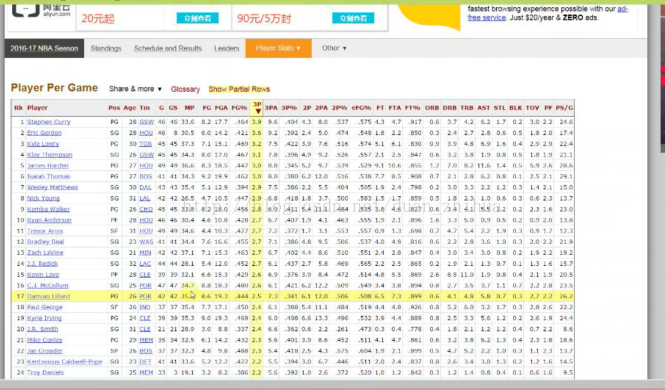Open GSW team link in Curry's row
This screenshot has width=665, height=390.
pyautogui.click(x=147, y=122)
